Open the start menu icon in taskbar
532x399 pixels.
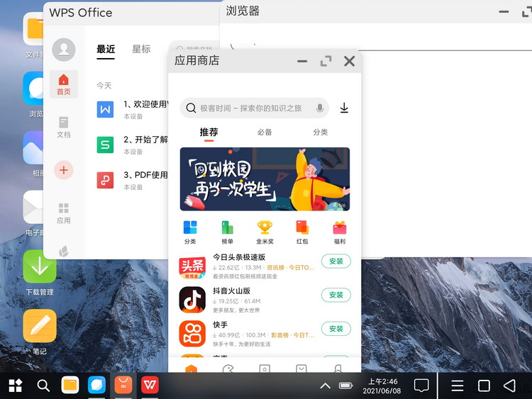(x=16, y=386)
